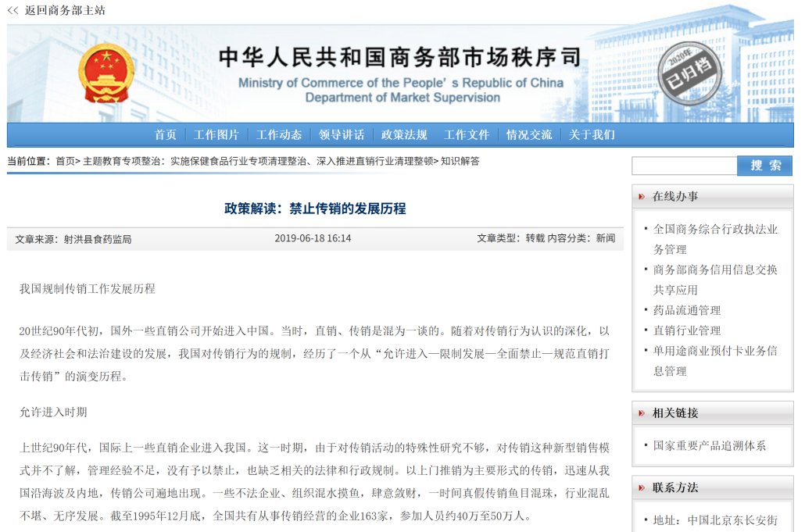Open the 工作图片 navigation tab

pyautogui.click(x=216, y=135)
